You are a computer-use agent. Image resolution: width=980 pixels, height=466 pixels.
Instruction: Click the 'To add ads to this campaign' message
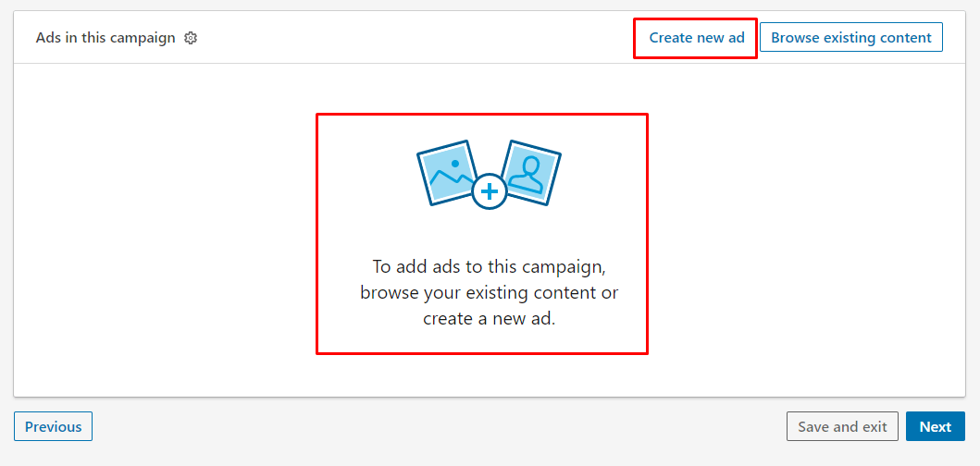(x=489, y=292)
